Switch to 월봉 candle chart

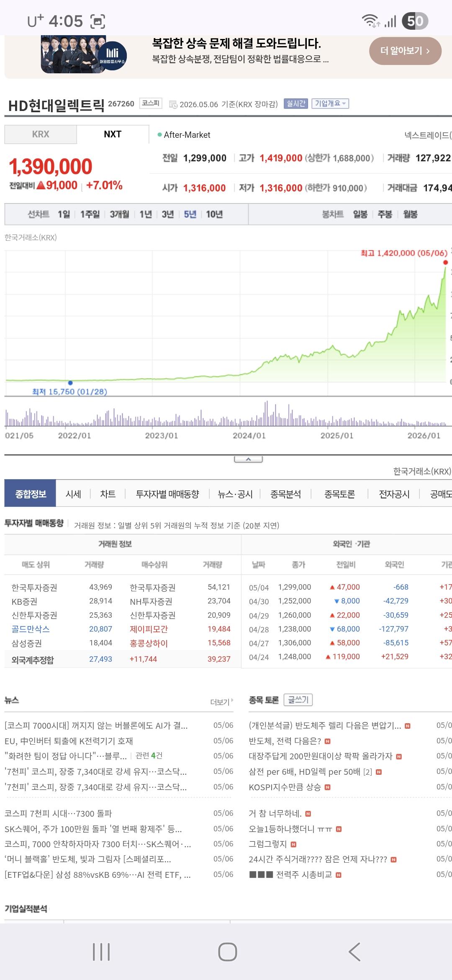410,214
